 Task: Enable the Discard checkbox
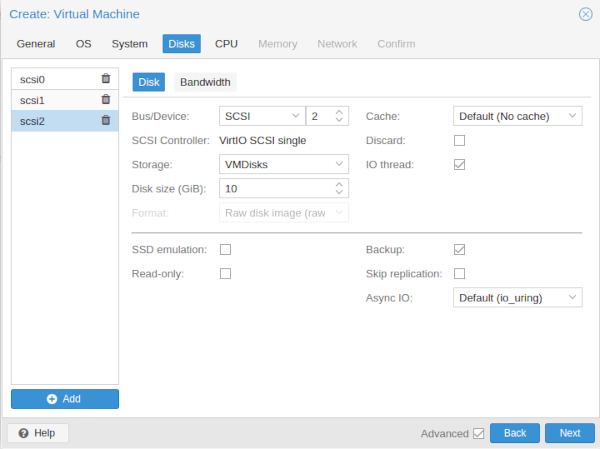point(459,140)
